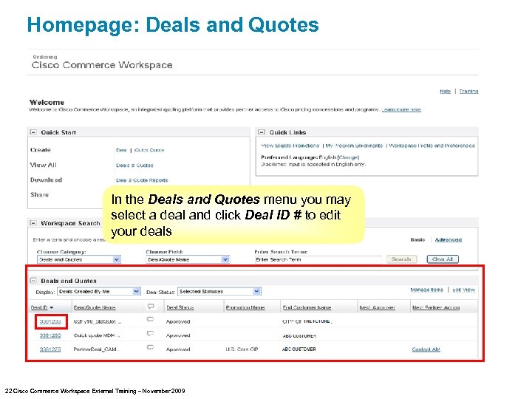Image resolution: width=532 pixels, height=399 pixels.
Task: Create a Quick Quote
Action: (149, 150)
